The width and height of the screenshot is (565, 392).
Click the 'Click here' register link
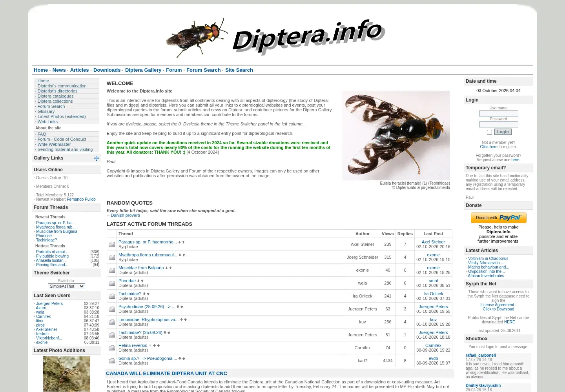488,147
